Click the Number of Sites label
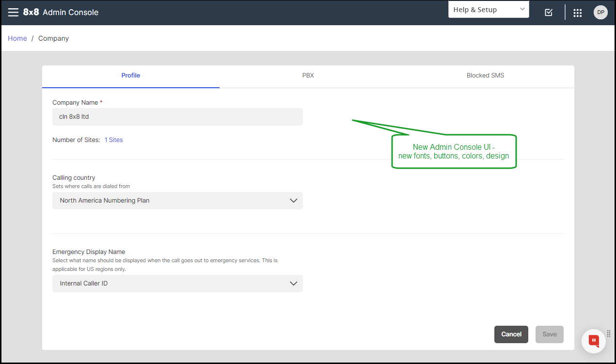The height and width of the screenshot is (364, 616). 76,140
